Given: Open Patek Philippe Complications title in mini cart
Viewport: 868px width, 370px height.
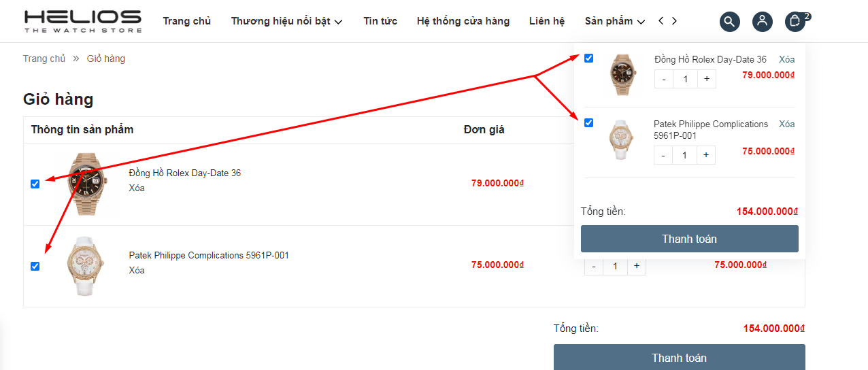Looking at the screenshot, I should coord(711,129).
